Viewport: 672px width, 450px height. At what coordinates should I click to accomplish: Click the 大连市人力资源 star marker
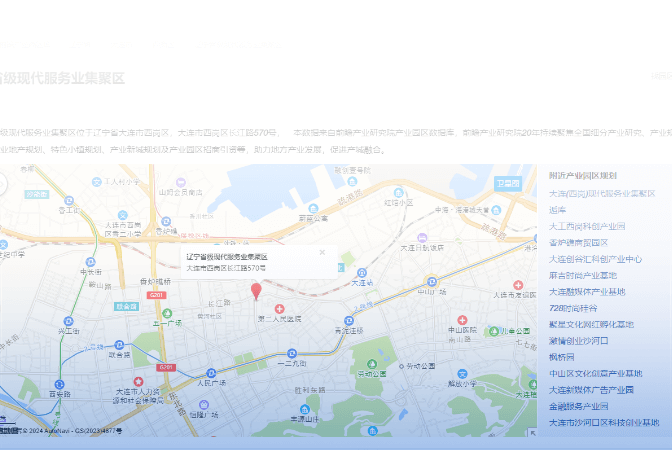click(135, 382)
